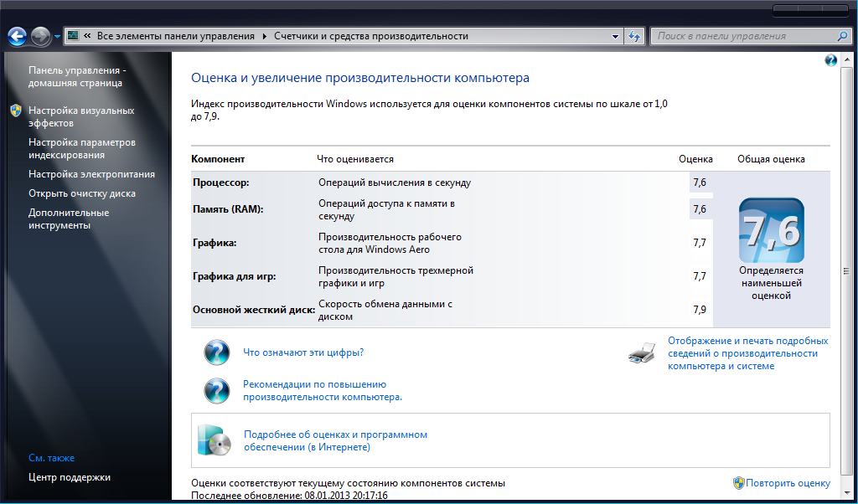Image resolution: width=858 pixels, height=504 pixels.
Task: Click 'Счетчики и средства производительности' breadcrumb
Action: (371, 37)
